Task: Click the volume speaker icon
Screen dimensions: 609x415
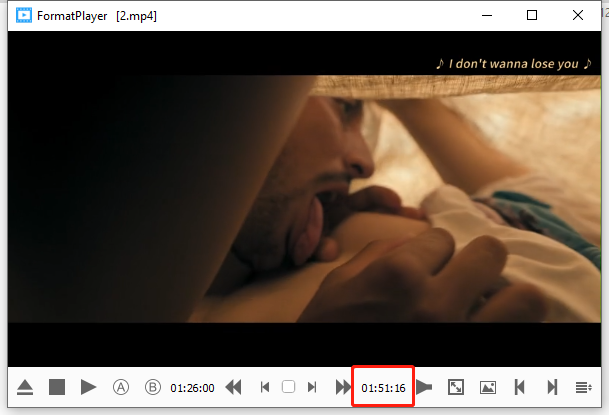Action: point(424,387)
